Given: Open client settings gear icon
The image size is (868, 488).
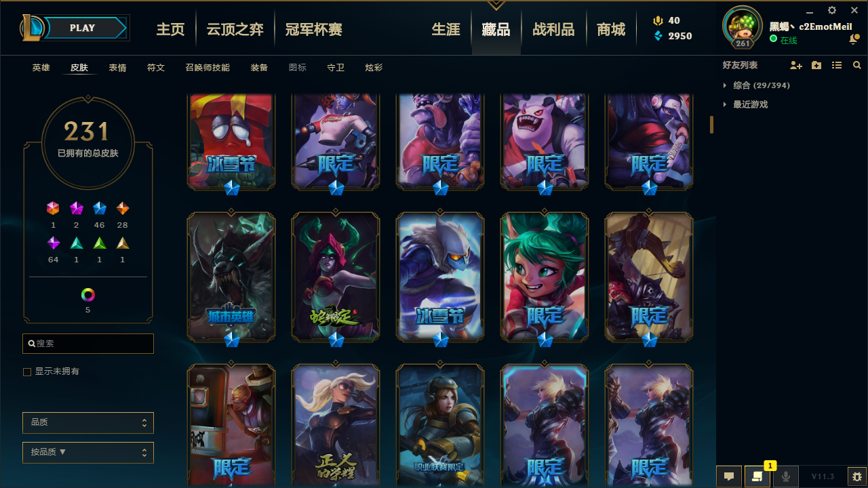Looking at the screenshot, I should [x=832, y=10].
